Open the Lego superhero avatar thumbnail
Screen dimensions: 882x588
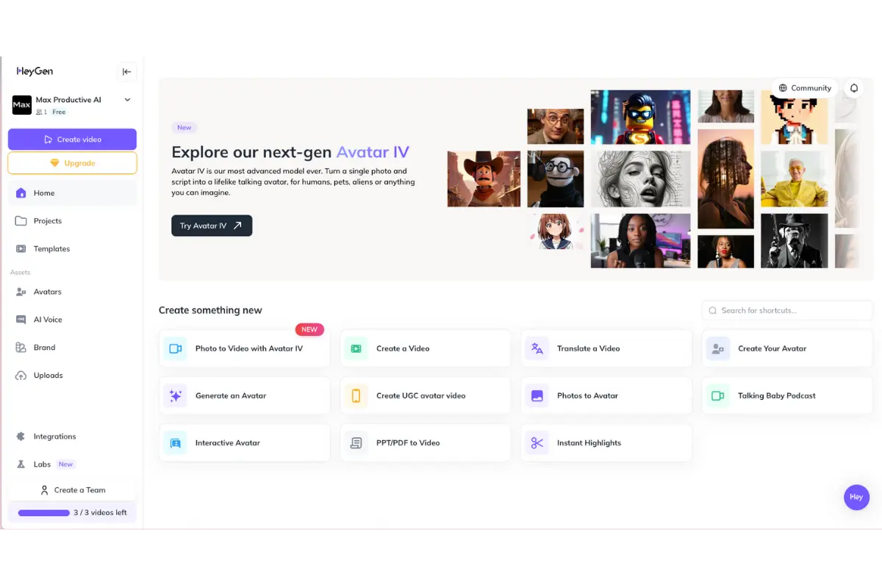coord(640,118)
